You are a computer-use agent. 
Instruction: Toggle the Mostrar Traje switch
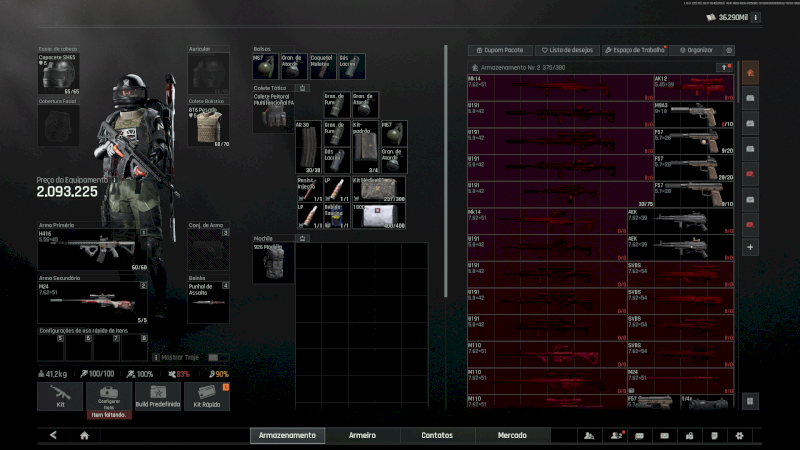click(217, 357)
